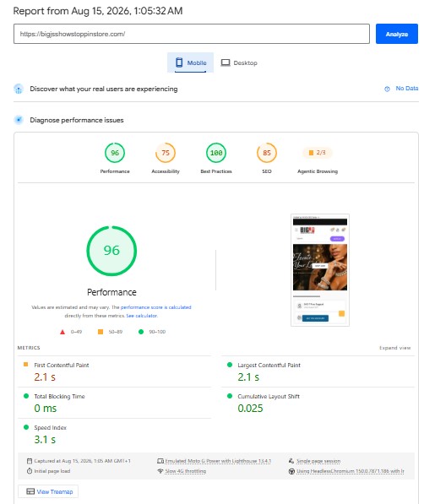Image resolution: width=424 pixels, height=504 pixels.
Task: Click the Total Blocking Time 0 ms value
Action: (46, 409)
